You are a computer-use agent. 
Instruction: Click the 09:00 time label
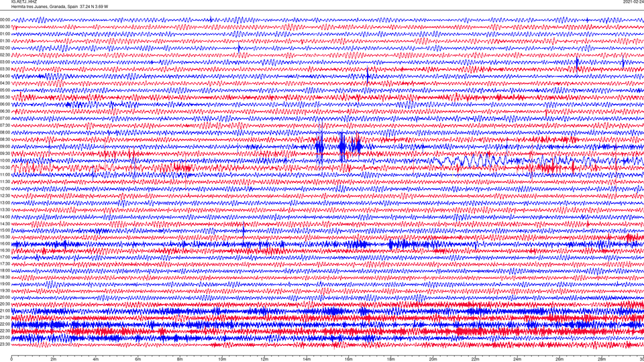pyautogui.click(x=5, y=146)
